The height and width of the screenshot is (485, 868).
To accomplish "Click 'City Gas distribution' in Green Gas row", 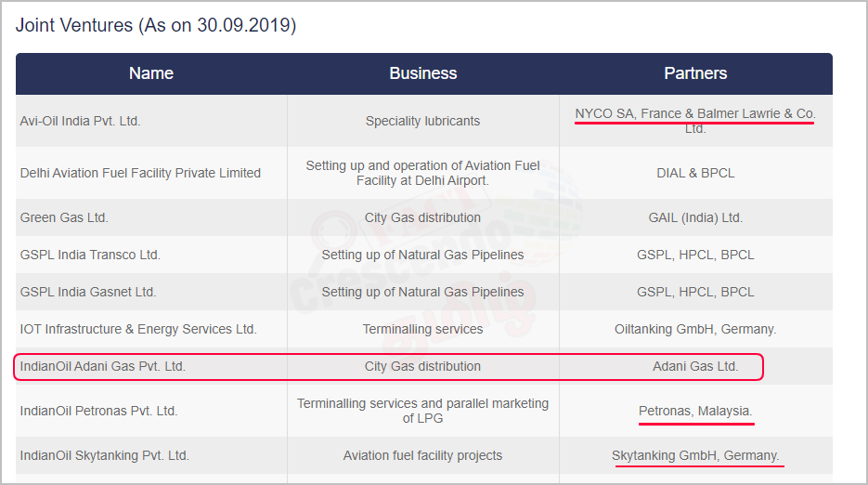I will click(x=423, y=217).
